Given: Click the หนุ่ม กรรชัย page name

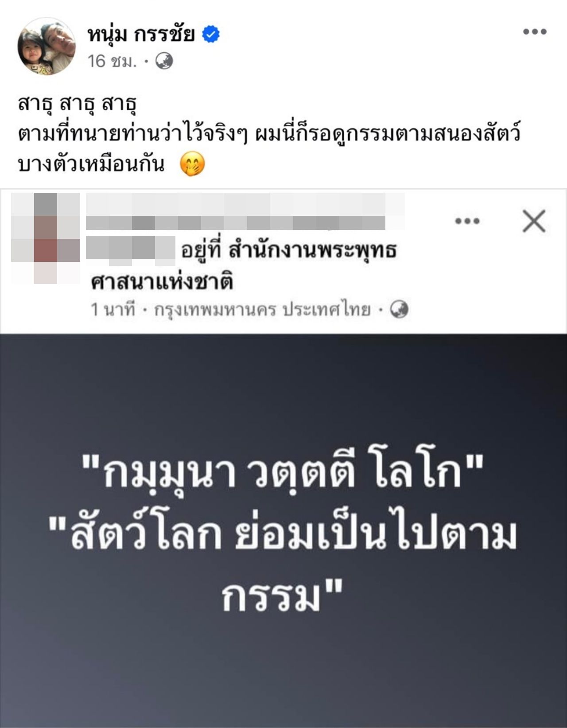Looking at the screenshot, I should (x=141, y=34).
